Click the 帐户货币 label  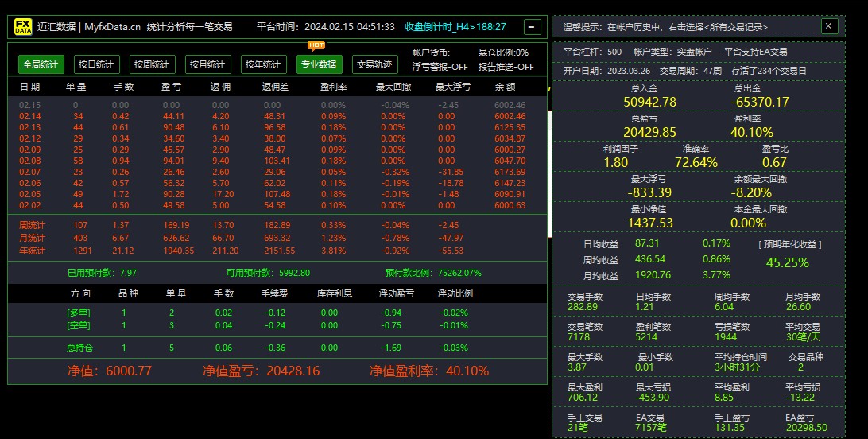pyautogui.click(x=432, y=52)
